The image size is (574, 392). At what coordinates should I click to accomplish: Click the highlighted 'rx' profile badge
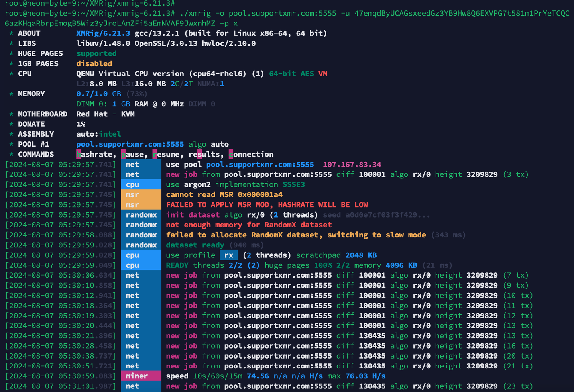[x=228, y=255]
